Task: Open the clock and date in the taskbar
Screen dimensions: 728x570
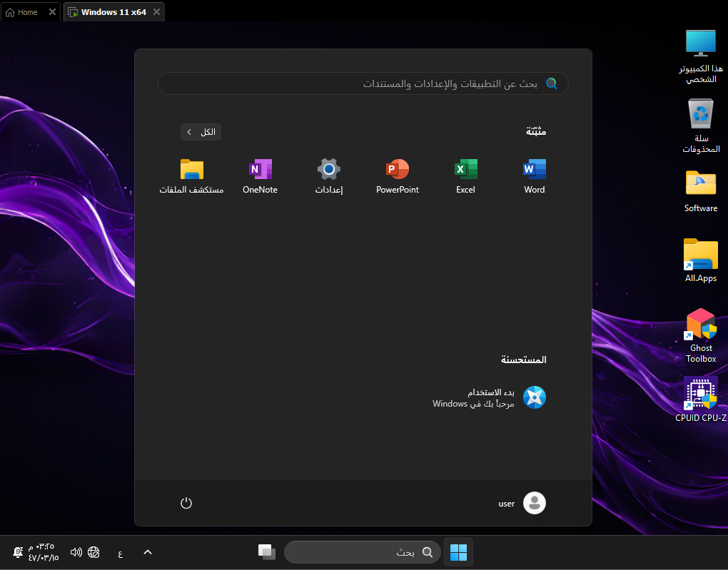Action: pos(44,552)
